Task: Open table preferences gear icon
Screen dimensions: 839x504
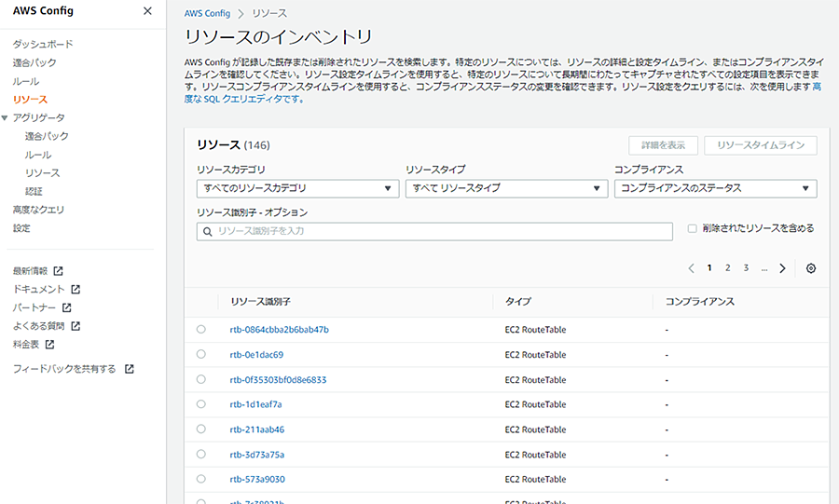Action: pos(811,268)
